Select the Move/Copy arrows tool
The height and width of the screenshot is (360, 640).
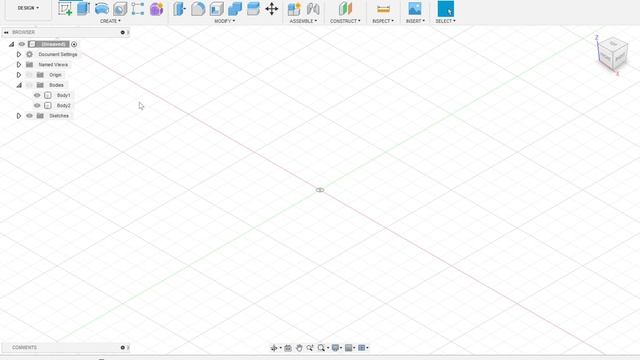click(271, 9)
